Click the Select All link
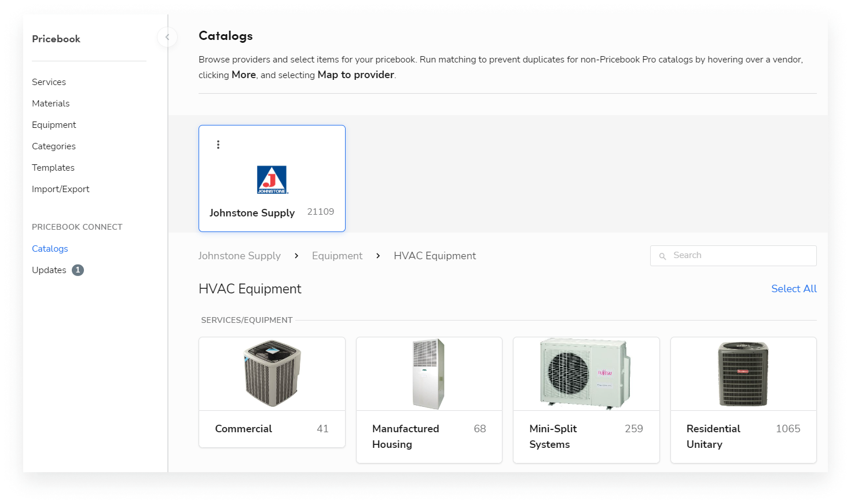The height and width of the screenshot is (504, 851). (794, 289)
